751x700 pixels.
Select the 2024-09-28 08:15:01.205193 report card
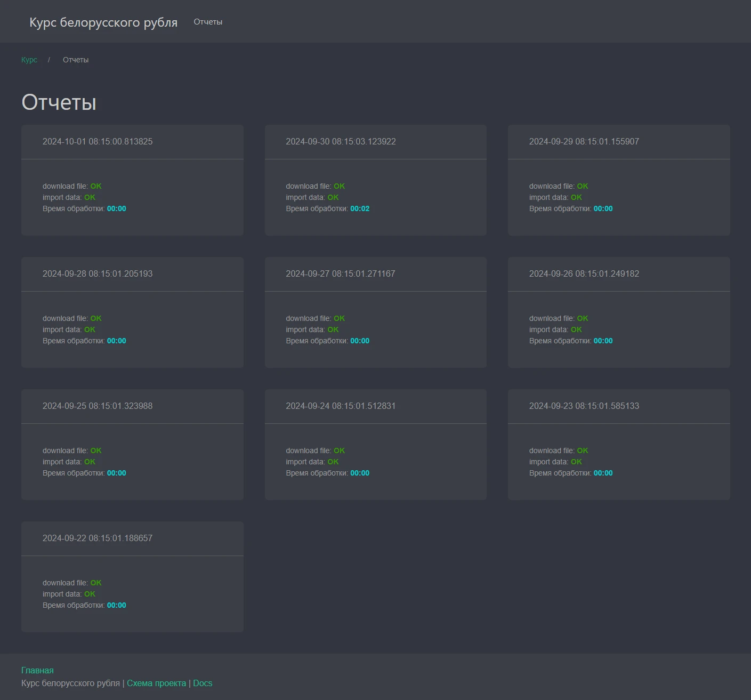(98, 273)
